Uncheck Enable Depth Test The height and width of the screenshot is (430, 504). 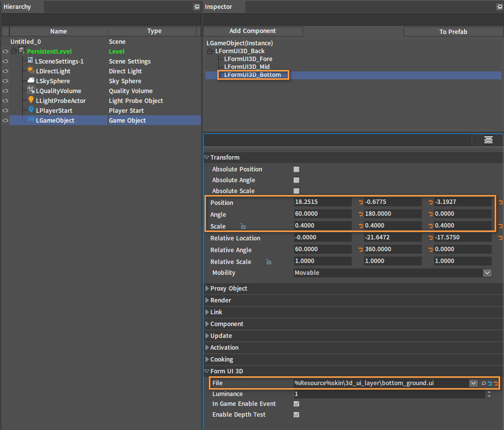[x=297, y=415]
